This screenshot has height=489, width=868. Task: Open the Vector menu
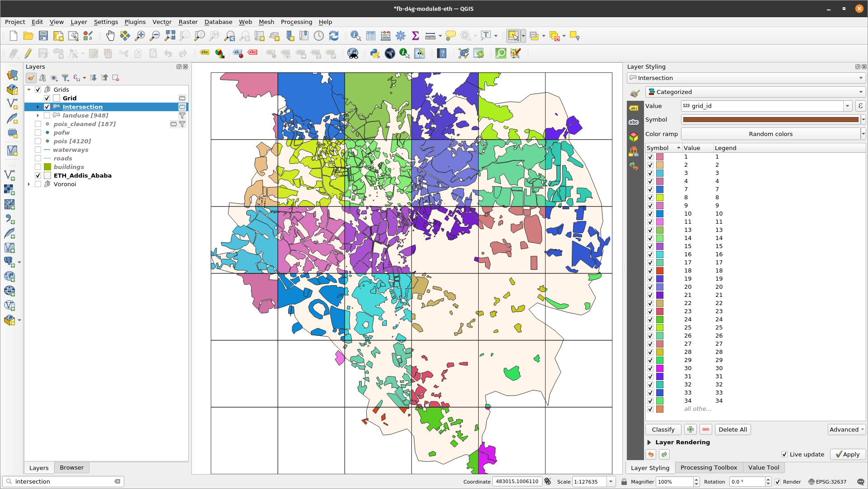click(x=161, y=22)
